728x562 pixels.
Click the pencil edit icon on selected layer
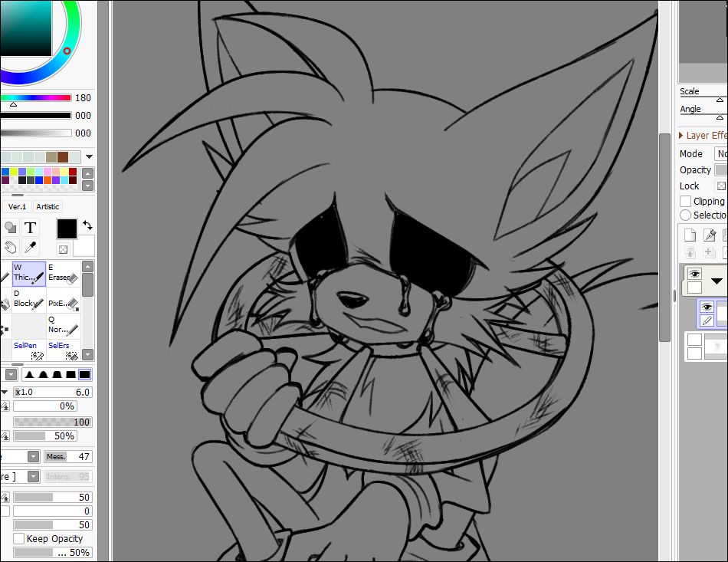(707, 320)
